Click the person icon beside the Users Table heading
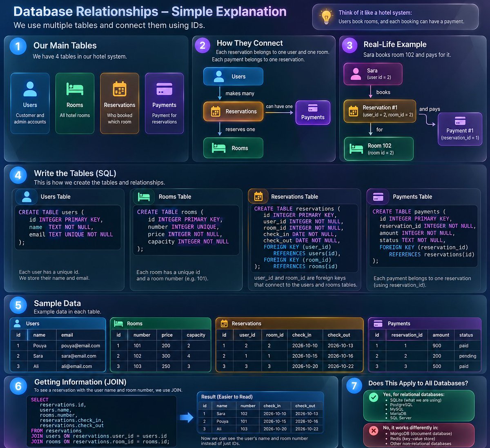The image size is (490, 448). pos(27,197)
